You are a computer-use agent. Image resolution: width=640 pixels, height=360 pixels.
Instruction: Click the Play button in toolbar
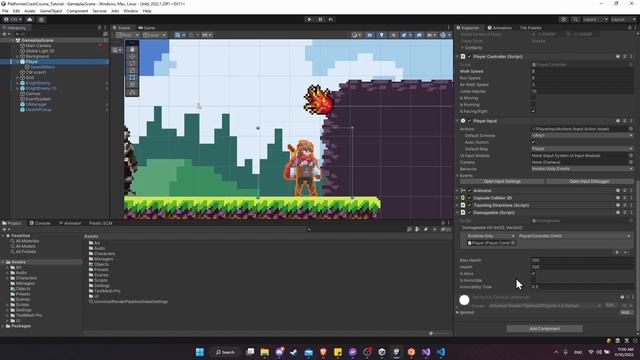pyautogui.click(x=309, y=19)
